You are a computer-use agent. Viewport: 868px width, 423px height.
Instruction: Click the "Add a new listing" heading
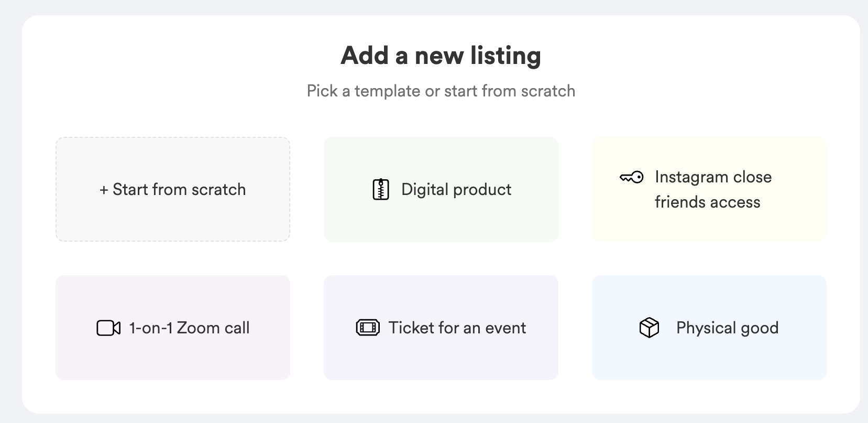[441, 56]
